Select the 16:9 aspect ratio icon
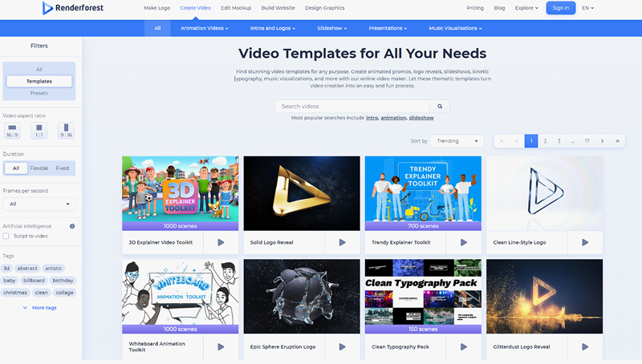This screenshot has height=364, width=642. [x=12, y=128]
